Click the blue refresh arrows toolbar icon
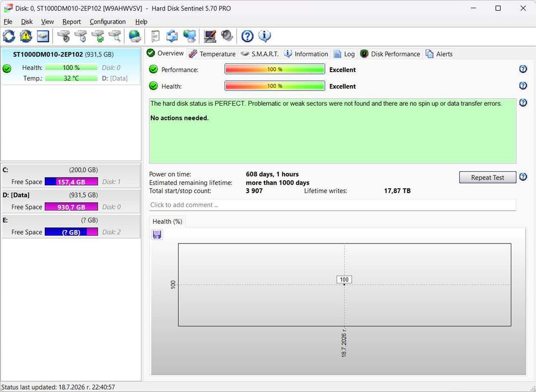Image resolution: width=536 pixels, height=392 pixels. pyautogui.click(x=9, y=36)
